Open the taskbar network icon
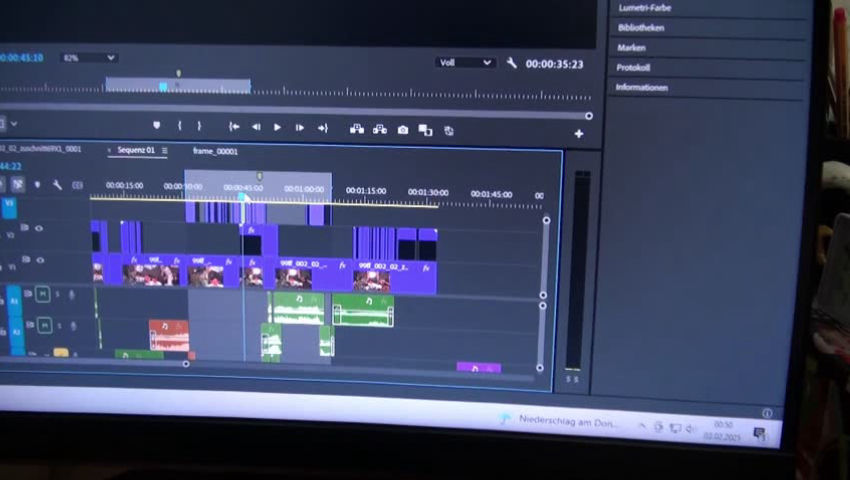 pos(675,428)
